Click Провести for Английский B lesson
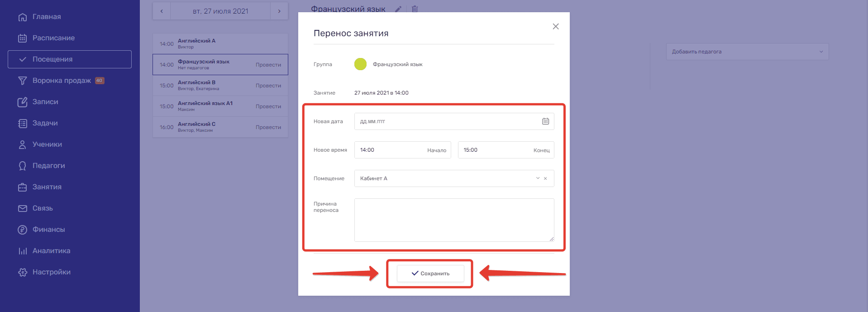This screenshot has height=312, width=868. coord(268,86)
